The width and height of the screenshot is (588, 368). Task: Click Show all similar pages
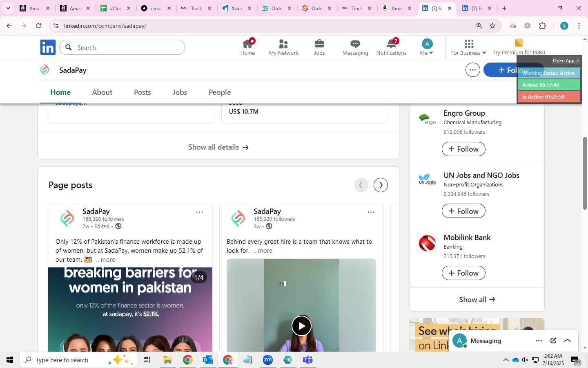tap(477, 300)
